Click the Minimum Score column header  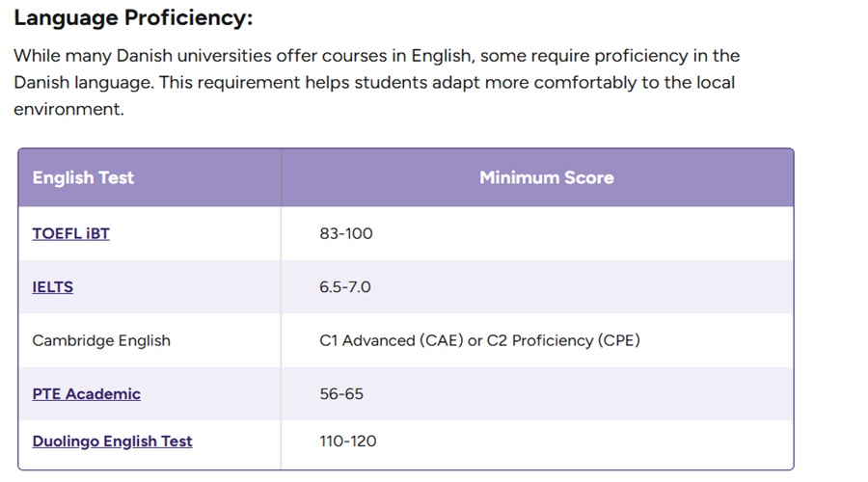(547, 177)
